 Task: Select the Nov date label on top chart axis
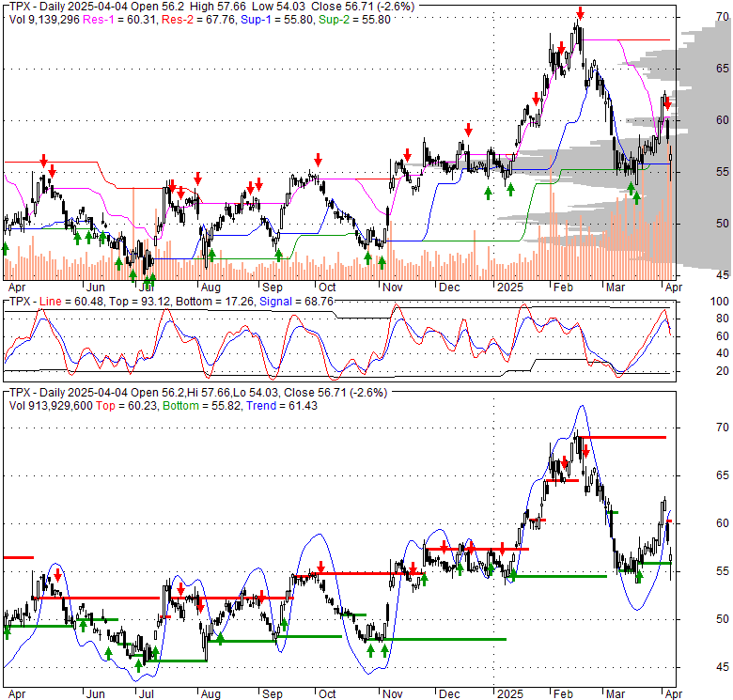(392, 287)
